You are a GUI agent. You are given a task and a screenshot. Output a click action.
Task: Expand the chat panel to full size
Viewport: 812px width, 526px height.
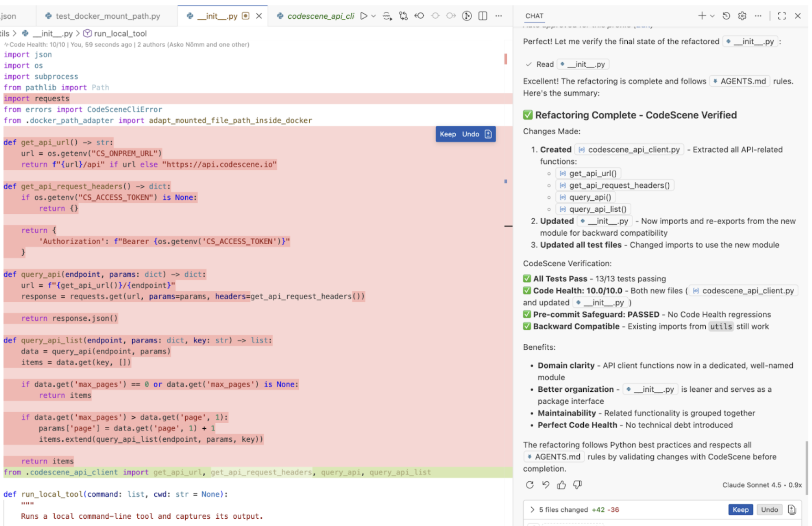click(x=781, y=16)
